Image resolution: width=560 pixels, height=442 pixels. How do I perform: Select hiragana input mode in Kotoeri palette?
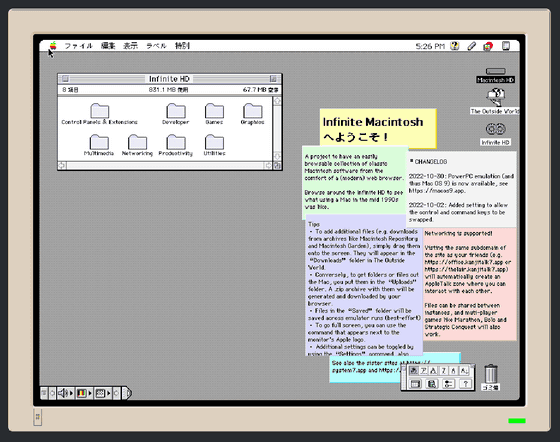tap(413, 371)
